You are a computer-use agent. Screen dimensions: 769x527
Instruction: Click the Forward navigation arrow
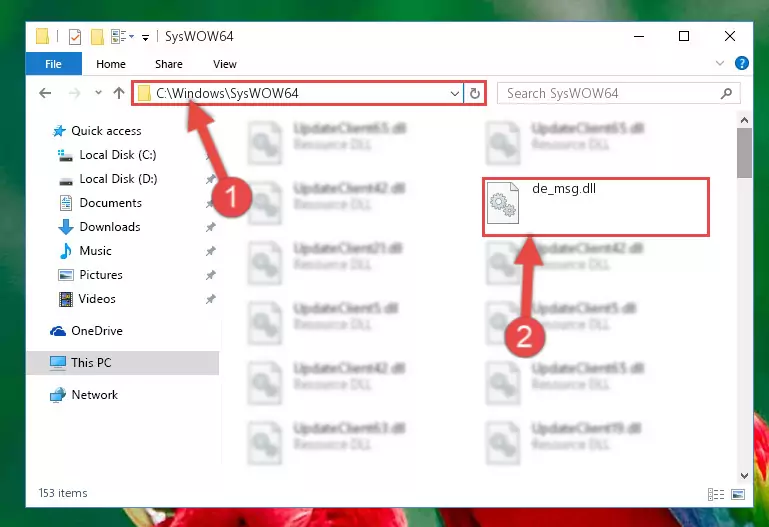[x=75, y=93]
